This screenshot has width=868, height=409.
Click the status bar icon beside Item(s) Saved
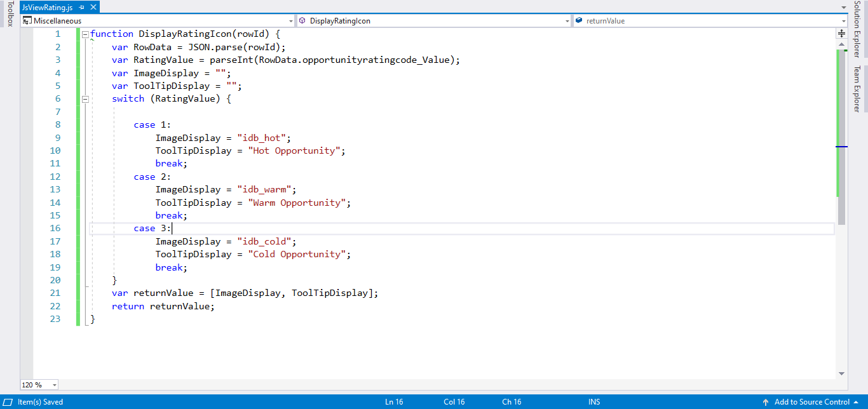coord(8,402)
